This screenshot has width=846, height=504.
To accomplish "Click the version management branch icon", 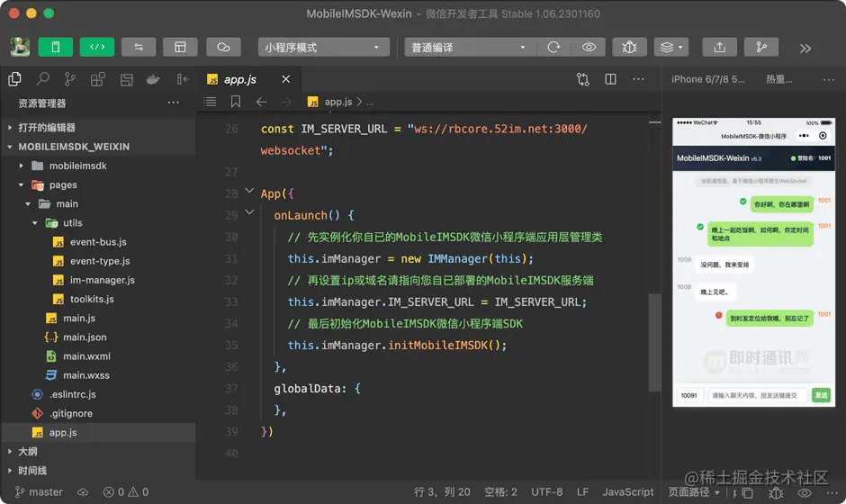I will click(761, 48).
